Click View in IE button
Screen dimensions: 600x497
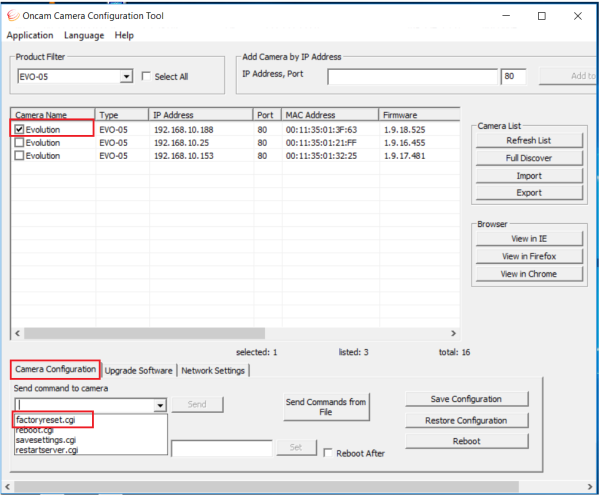click(x=529, y=239)
